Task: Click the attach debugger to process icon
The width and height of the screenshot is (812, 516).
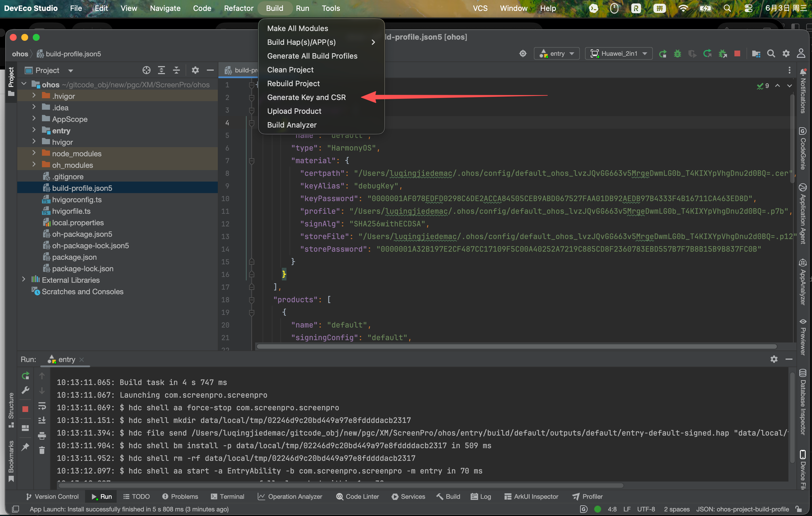Action: click(x=722, y=54)
